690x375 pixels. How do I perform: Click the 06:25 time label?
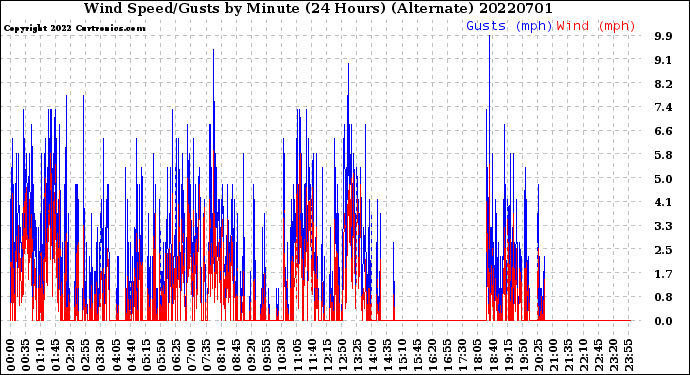(176, 355)
